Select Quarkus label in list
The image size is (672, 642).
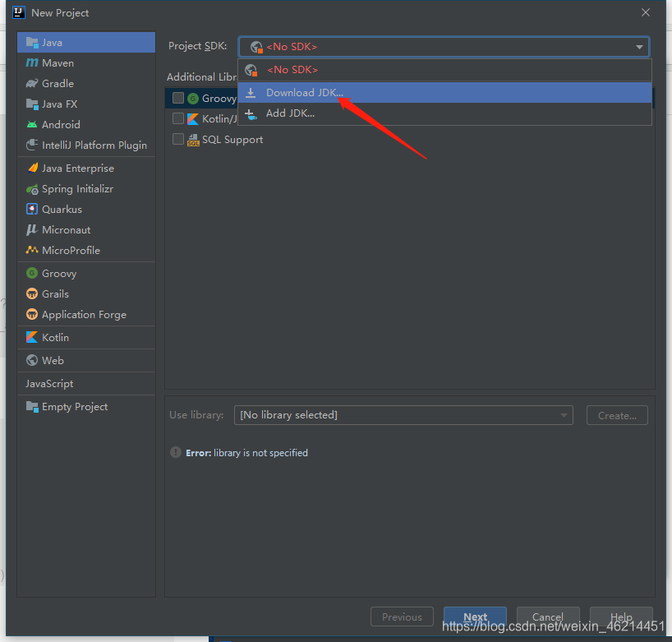pyautogui.click(x=62, y=210)
